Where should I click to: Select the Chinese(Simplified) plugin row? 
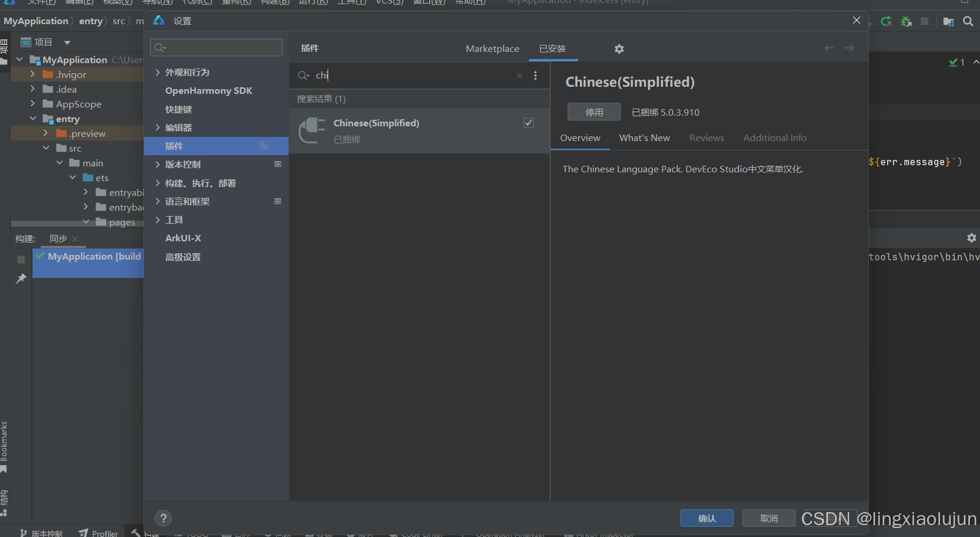[x=419, y=130]
